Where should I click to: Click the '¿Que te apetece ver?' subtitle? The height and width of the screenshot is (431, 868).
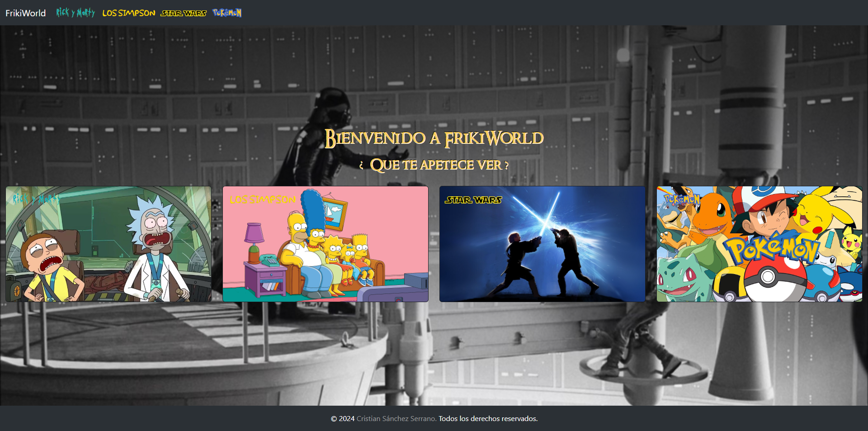pos(434,165)
